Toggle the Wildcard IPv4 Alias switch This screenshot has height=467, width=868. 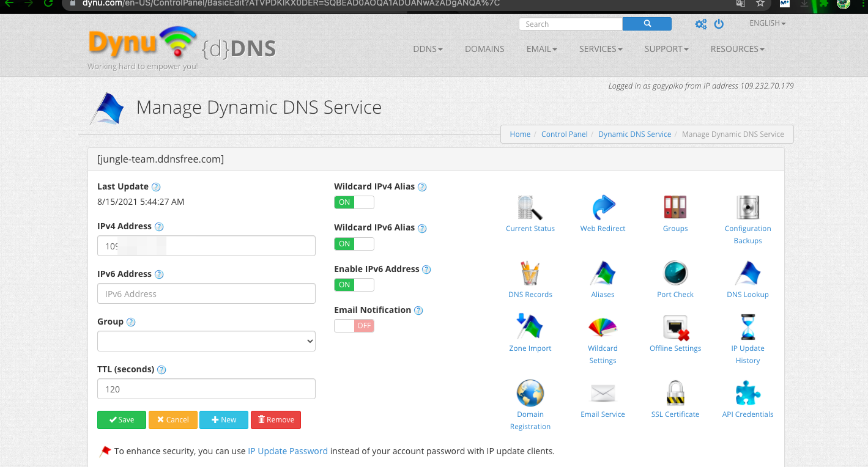354,202
